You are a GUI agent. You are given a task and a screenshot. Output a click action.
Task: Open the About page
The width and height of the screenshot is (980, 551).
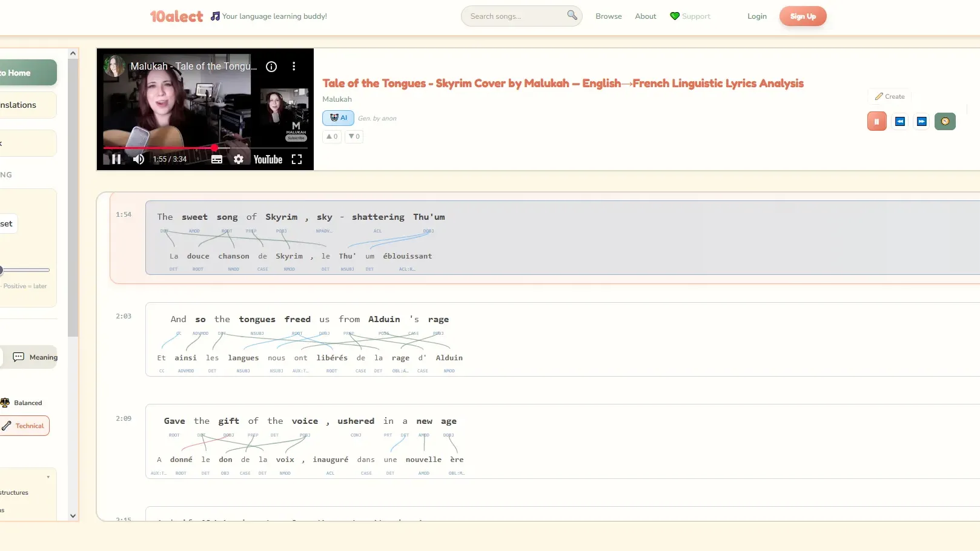[x=646, y=16]
